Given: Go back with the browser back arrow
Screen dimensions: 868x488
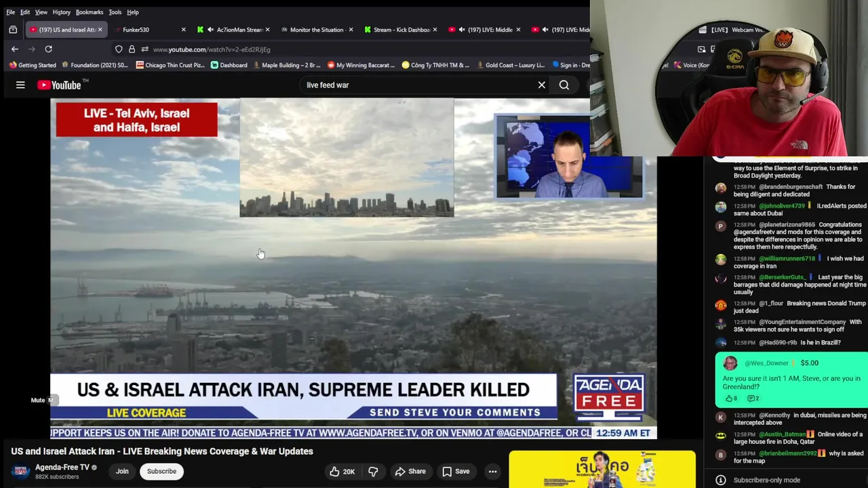Looking at the screenshot, I should click(x=15, y=49).
